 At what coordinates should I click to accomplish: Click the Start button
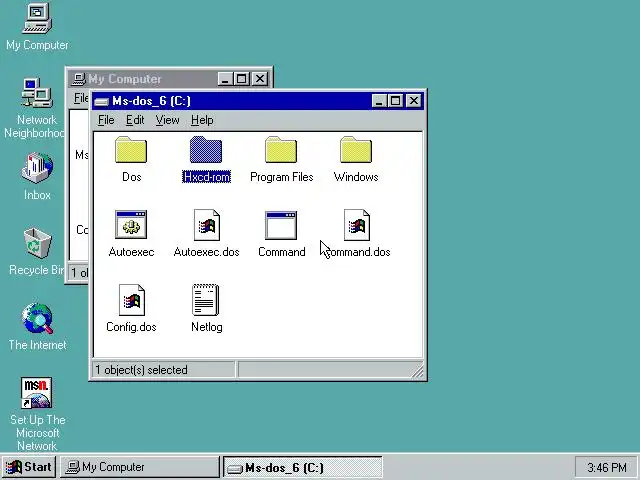click(x=29, y=467)
